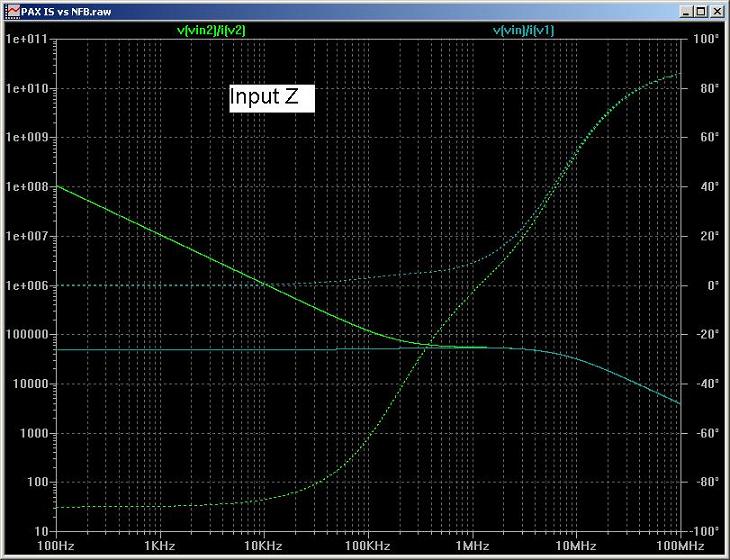Screen dimensions: 730x560
Task: Click the v(vin)/i(v1) trace label
Action: coord(523,31)
